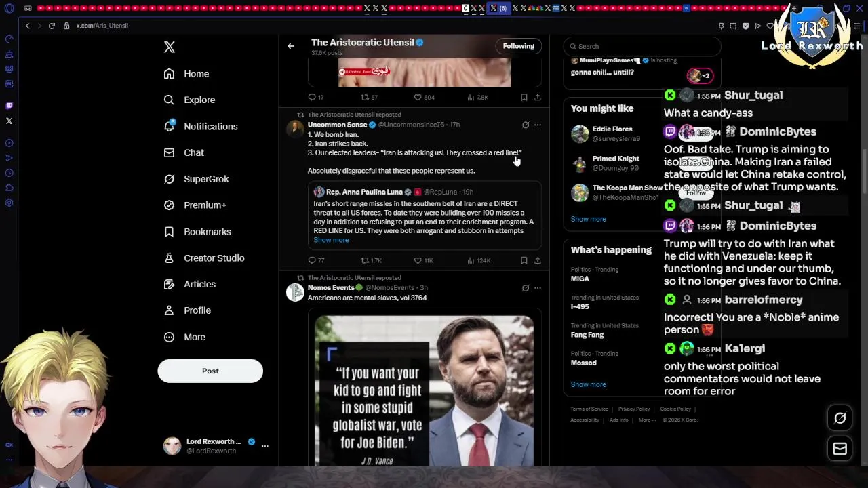
Task: Open Articles in sidebar
Action: click(x=190, y=284)
